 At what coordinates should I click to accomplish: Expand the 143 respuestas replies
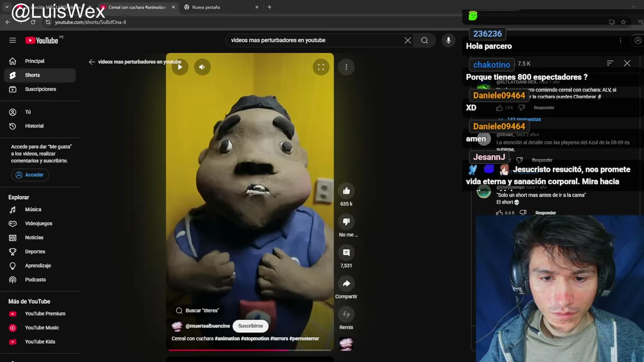(x=521, y=119)
